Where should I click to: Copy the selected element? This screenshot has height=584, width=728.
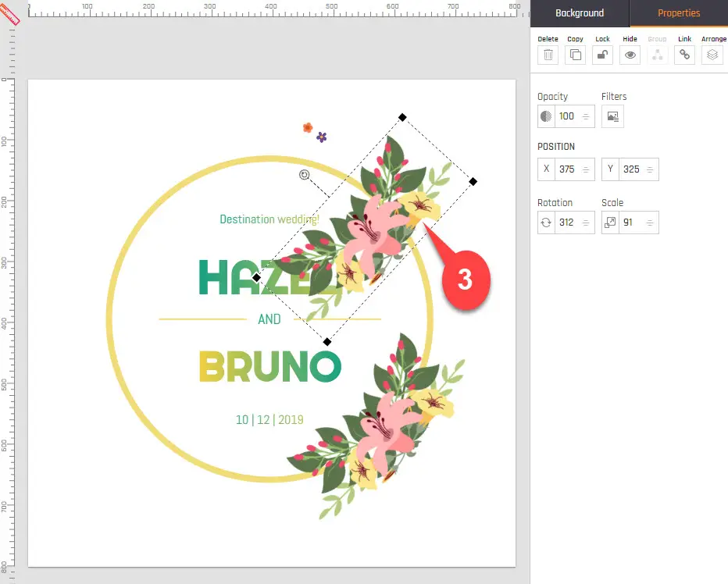[575, 55]
